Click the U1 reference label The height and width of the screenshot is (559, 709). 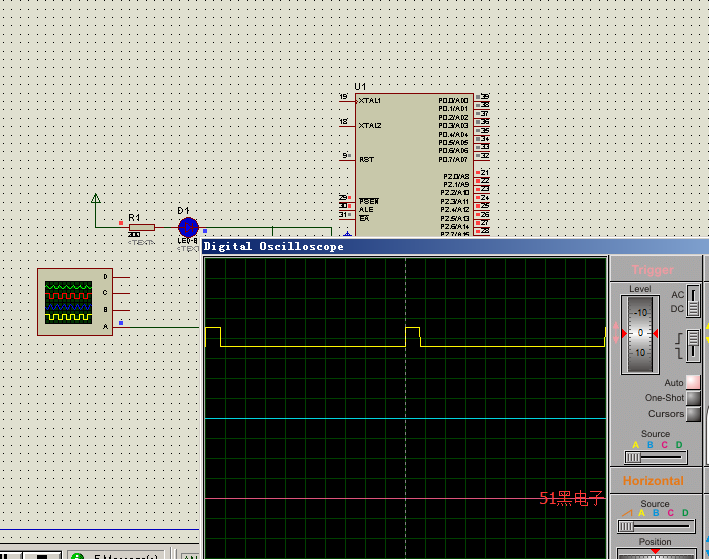pyautogui.click(x=360, y=86)
